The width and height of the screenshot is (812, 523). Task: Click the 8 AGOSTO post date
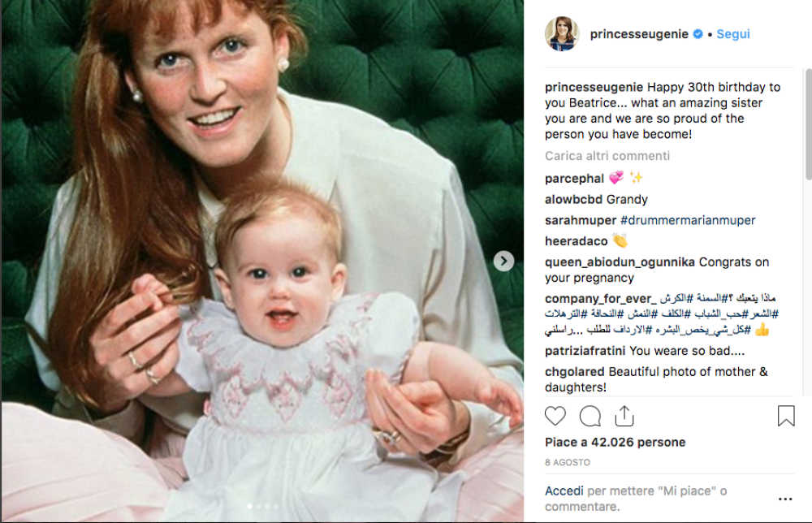coord(568,462)
